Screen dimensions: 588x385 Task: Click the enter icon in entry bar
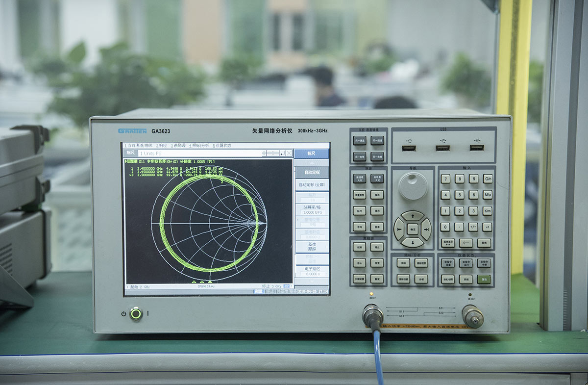(x=282, y=154)
